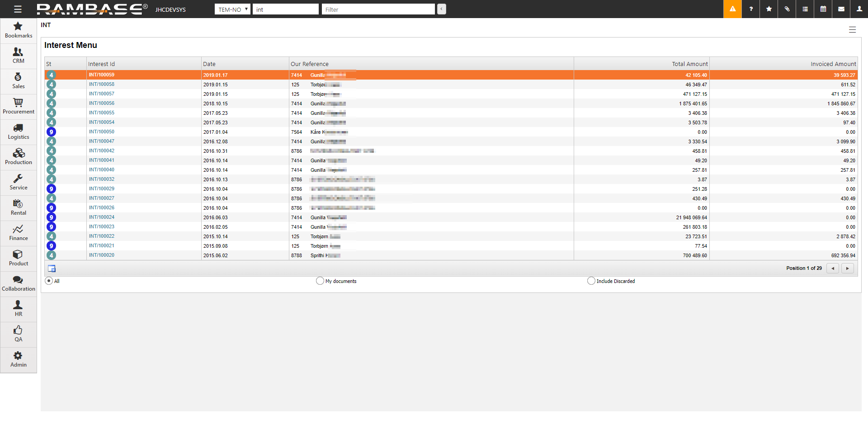The image size is (868, 424).
Task: Open the attachment paperclip icon
Action: pos(787,9)
